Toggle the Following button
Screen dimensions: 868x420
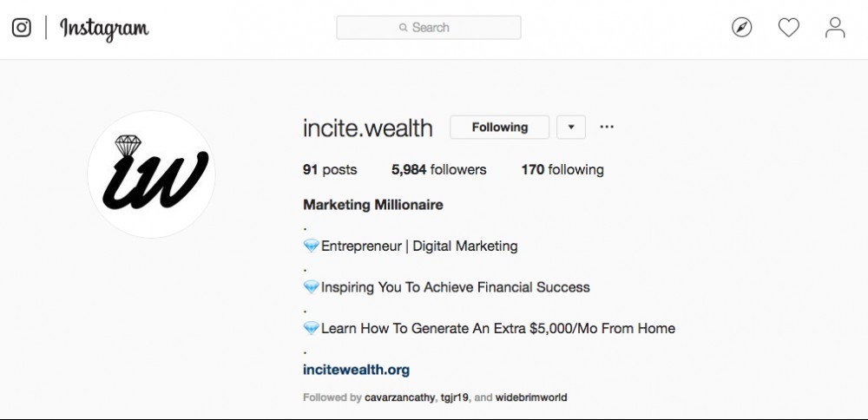coord(499,128)
